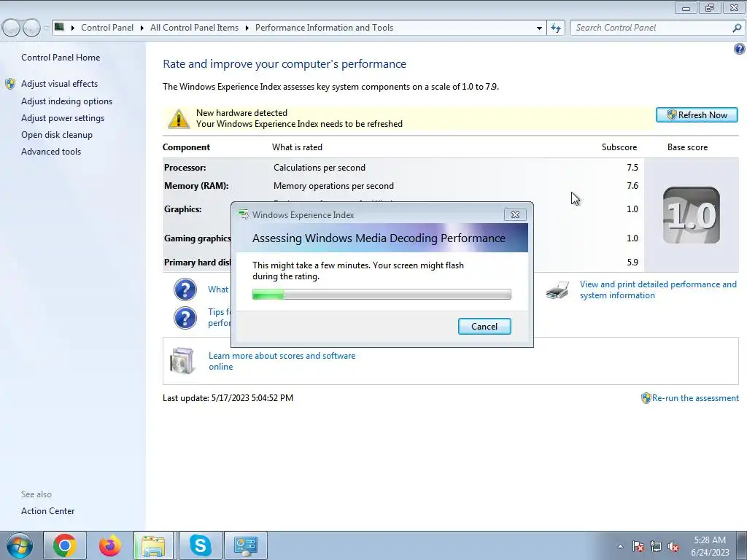The width and height of the screenshot is (747, 560).
Task: Switch to Control Panel taskbar button
Action: (246, 545)
